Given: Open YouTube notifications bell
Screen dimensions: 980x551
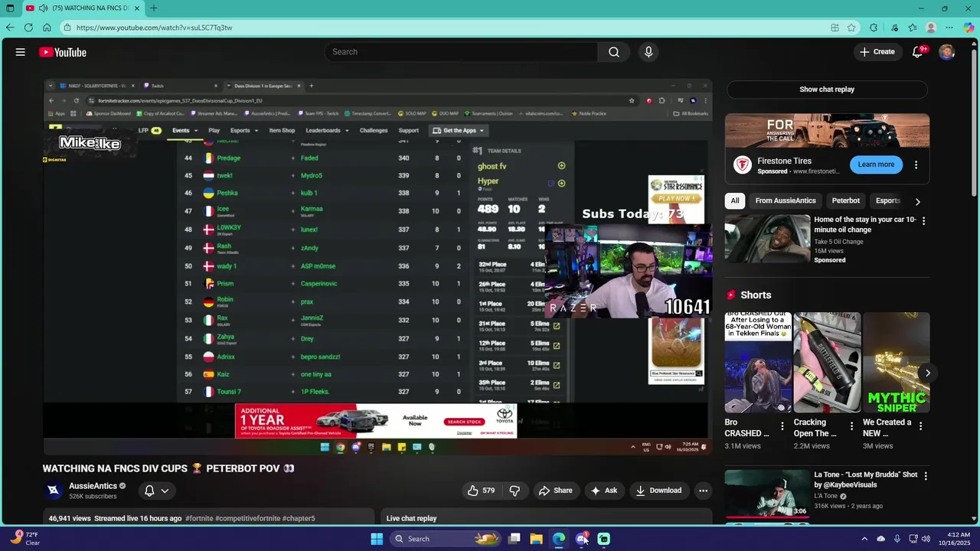Looking at the screenshot, I should pyautogui.click(x=917, y=52).
